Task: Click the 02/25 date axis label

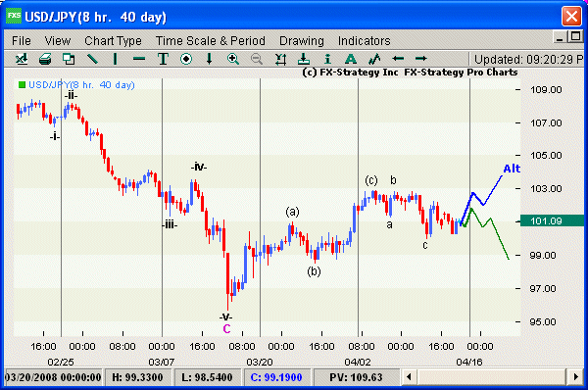Action: [61, 362]
